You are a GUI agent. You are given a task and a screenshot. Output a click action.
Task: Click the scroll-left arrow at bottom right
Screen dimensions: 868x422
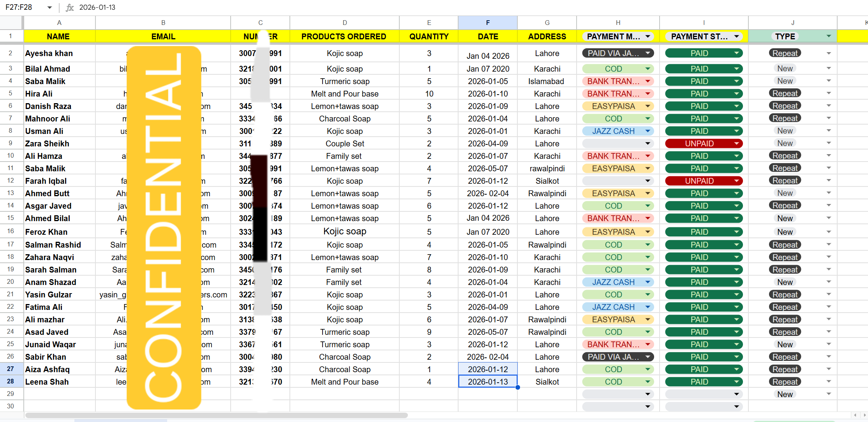855,415
